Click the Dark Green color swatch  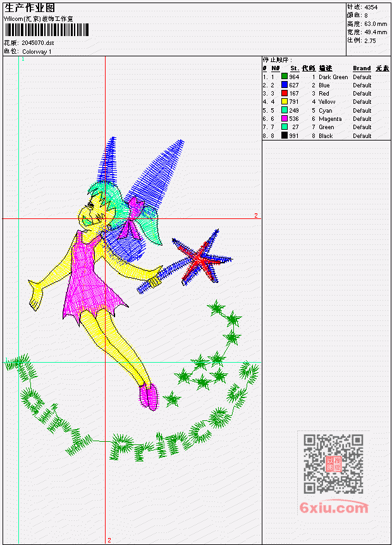click(284, 77)
